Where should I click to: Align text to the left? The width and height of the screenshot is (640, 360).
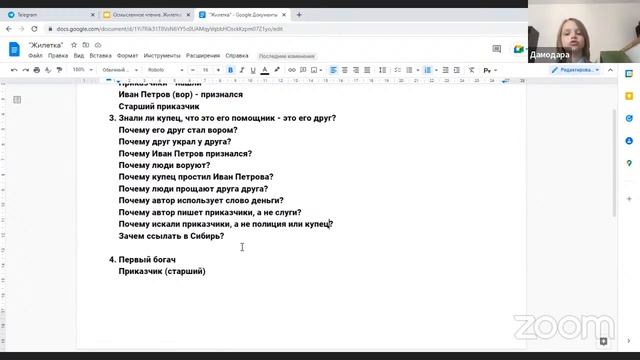point(333,70)
